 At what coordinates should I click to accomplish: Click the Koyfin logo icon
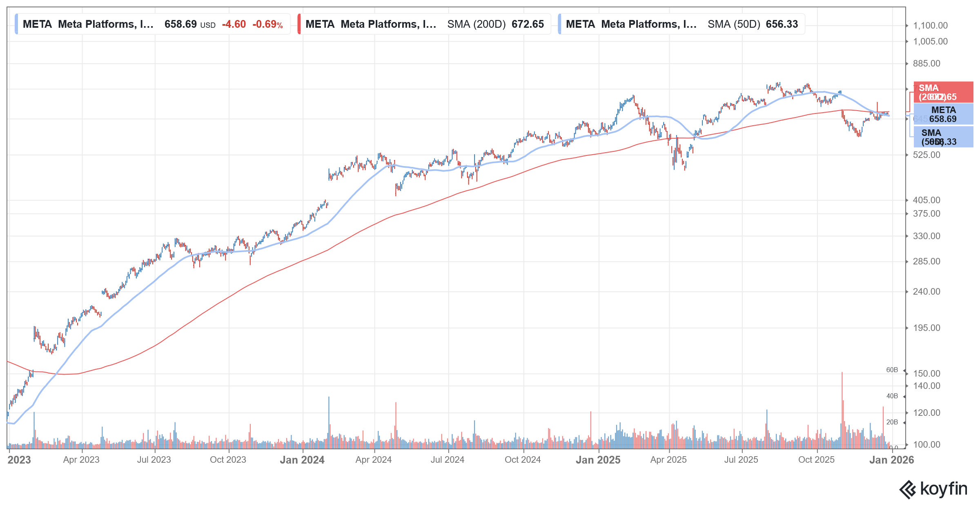click(x=908, y=490)
